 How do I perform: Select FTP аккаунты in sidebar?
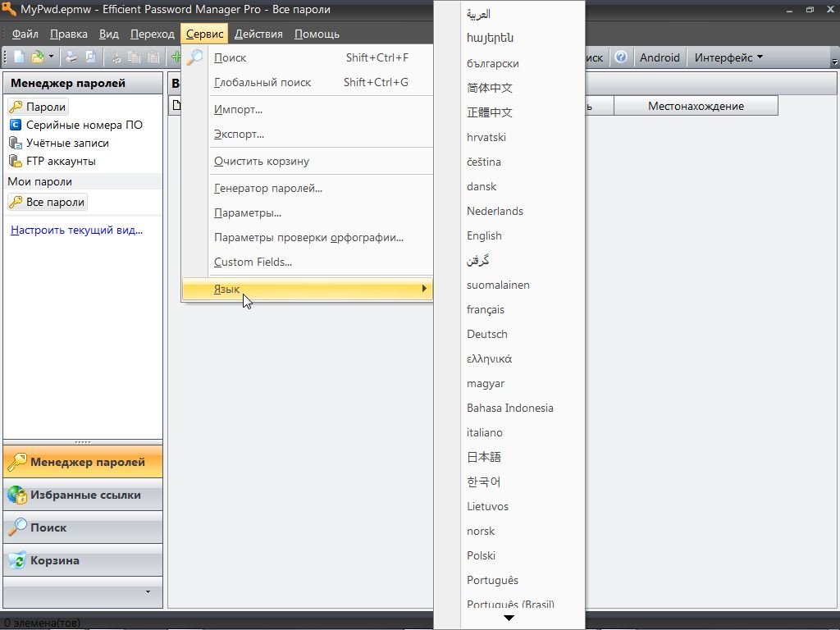[52, 161]
